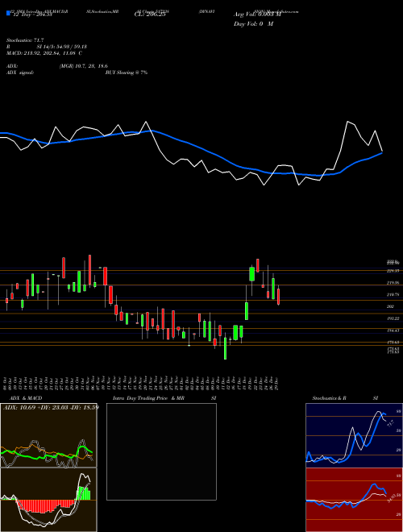Click the last red candlestick on the chart

[x=279, y=297]
